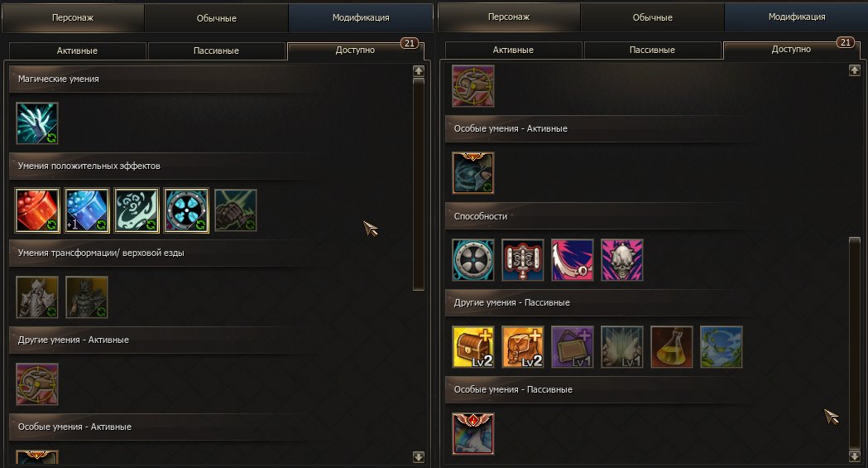This screenshot has width=868, height=468.
Task: Click left panel scroll down arrow
Action: (419, 457)
